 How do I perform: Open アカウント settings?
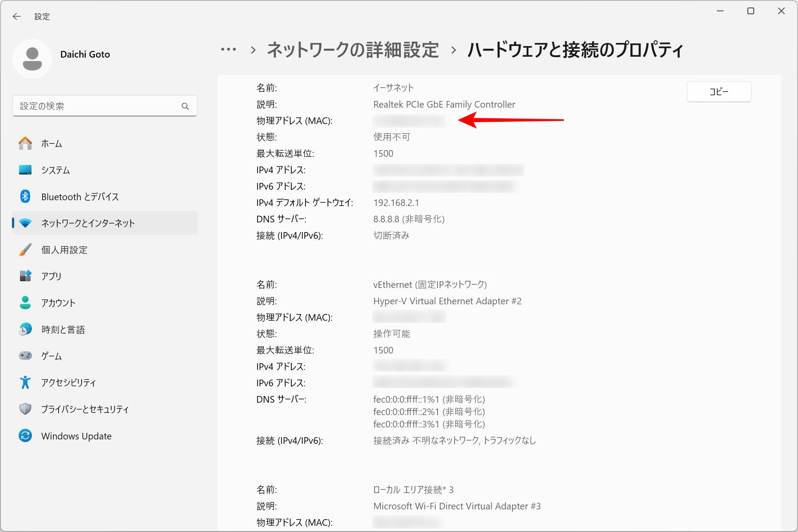coord(105,303)
